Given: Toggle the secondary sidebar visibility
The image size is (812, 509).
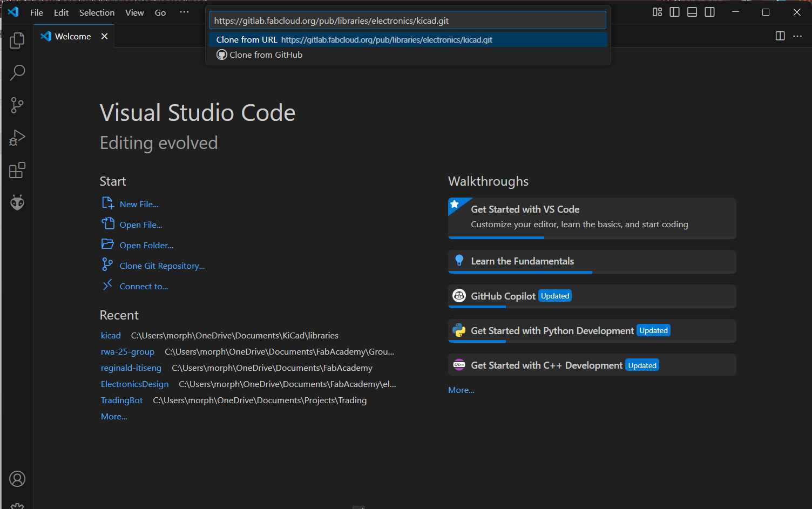Looking at the screenshot, I should 709,12.
